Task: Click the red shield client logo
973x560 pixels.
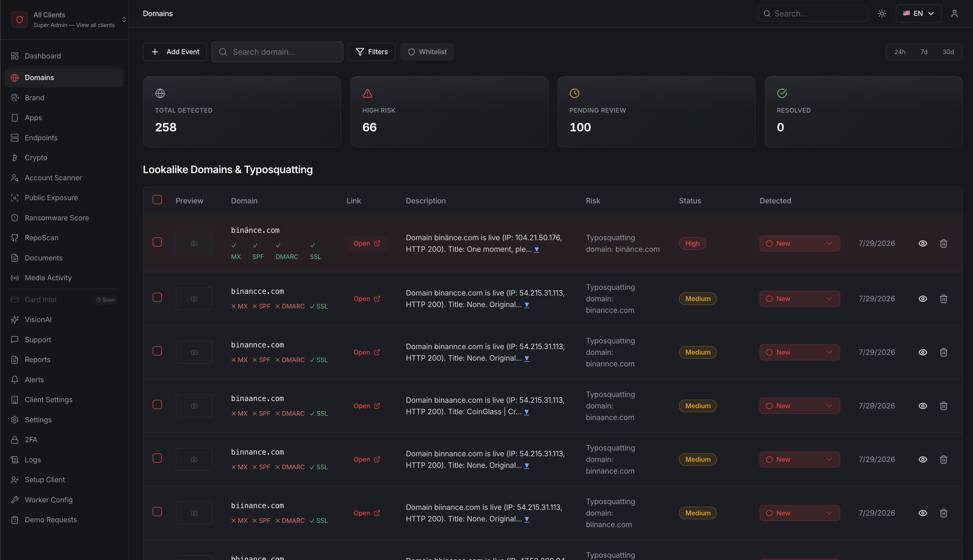Action: [x=19, y=19]
